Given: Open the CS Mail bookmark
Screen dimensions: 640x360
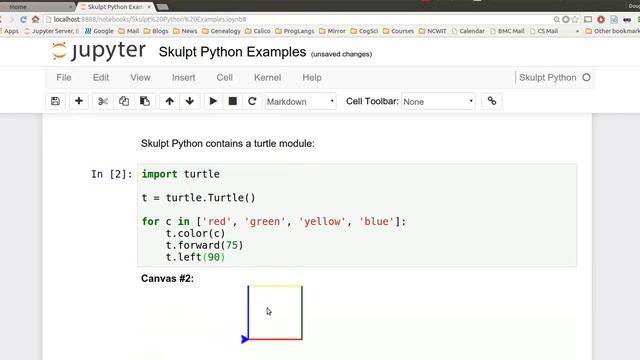Looking at the screenshot, I should 544,31.
